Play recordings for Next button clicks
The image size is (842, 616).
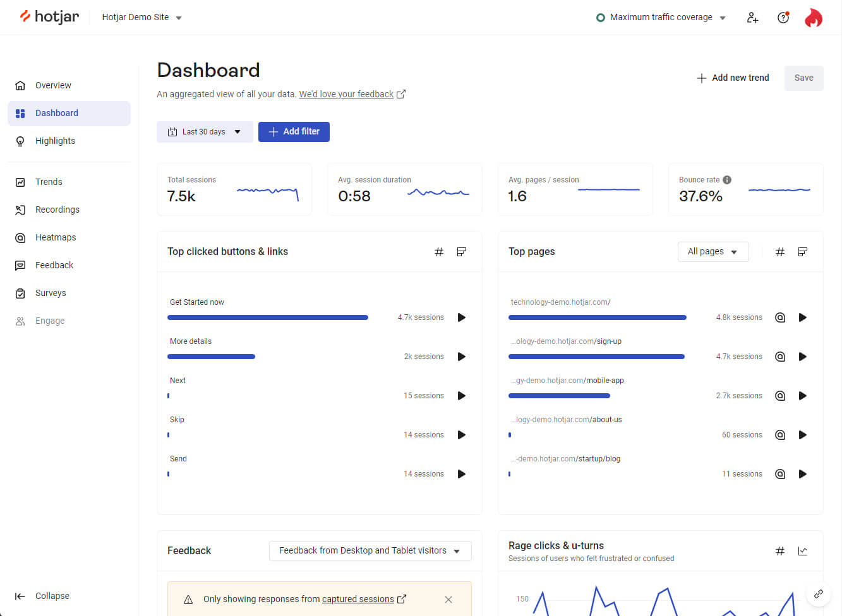tap(462, 396)
